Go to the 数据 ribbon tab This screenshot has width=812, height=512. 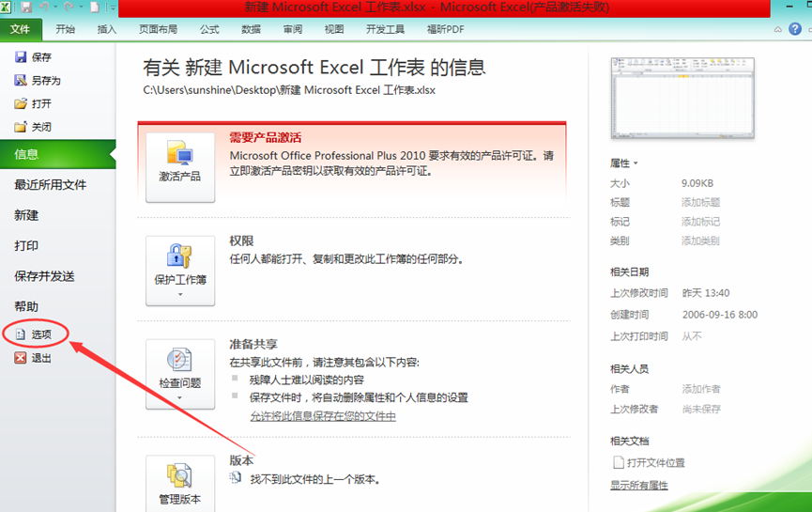252,29
